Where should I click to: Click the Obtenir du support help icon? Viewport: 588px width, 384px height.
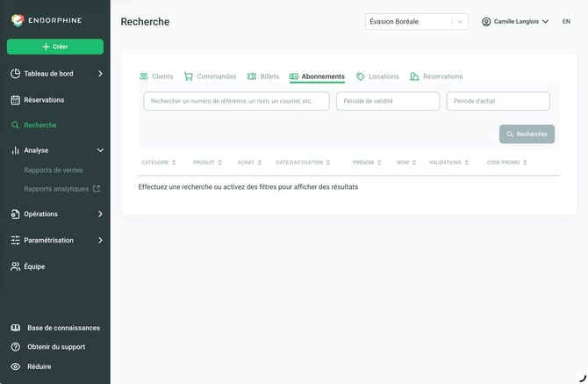[x=16, y=347]
